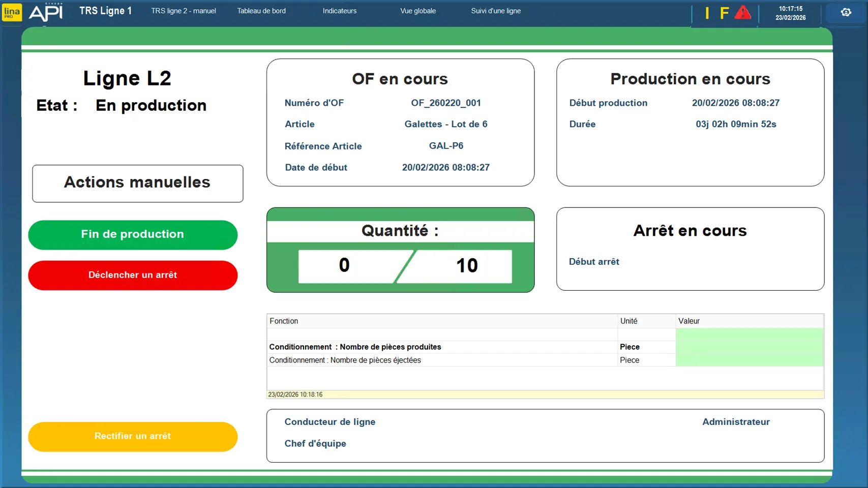Click the Valeur column header
Screen dimensions: 868x488
tap(689, 321)
